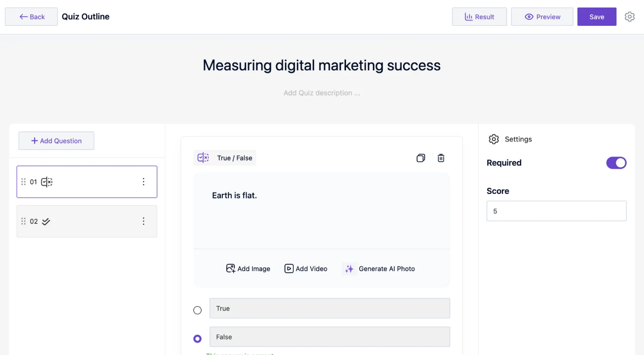The width and height of the screenshot is (644, 355).
Task: Click the Add Quiz description field
Action: click(x=322, y=93)
